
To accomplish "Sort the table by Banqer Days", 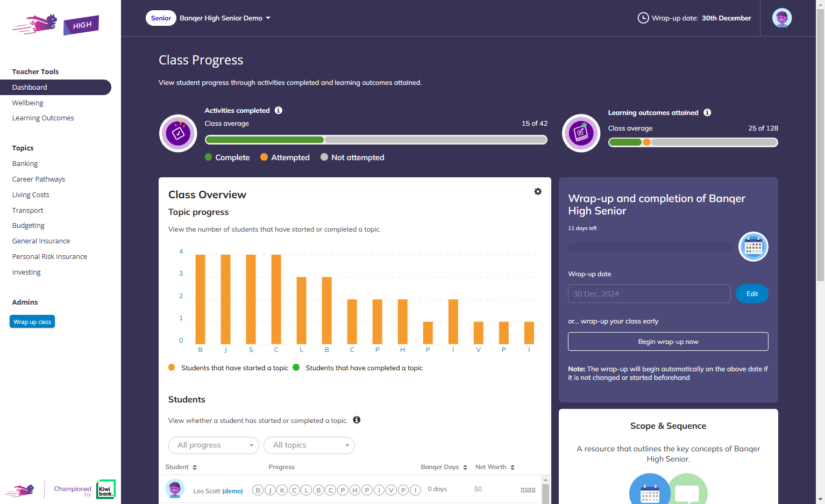I will point(444,467).
